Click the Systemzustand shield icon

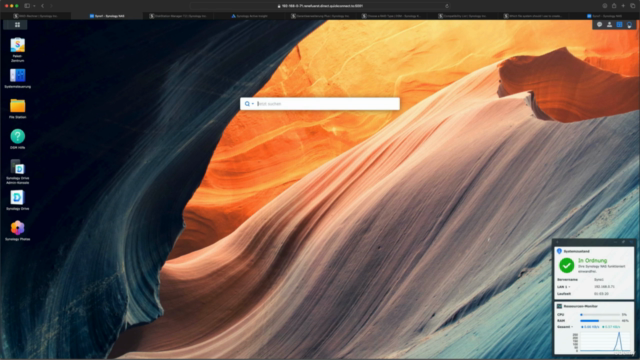tap(559, 251)
